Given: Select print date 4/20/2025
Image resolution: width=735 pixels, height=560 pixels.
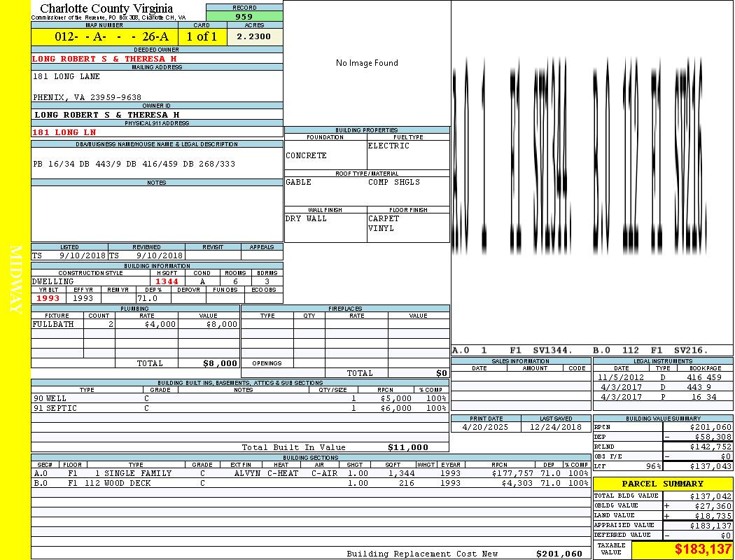Looking at the screenshot, I should coord(485,428).
